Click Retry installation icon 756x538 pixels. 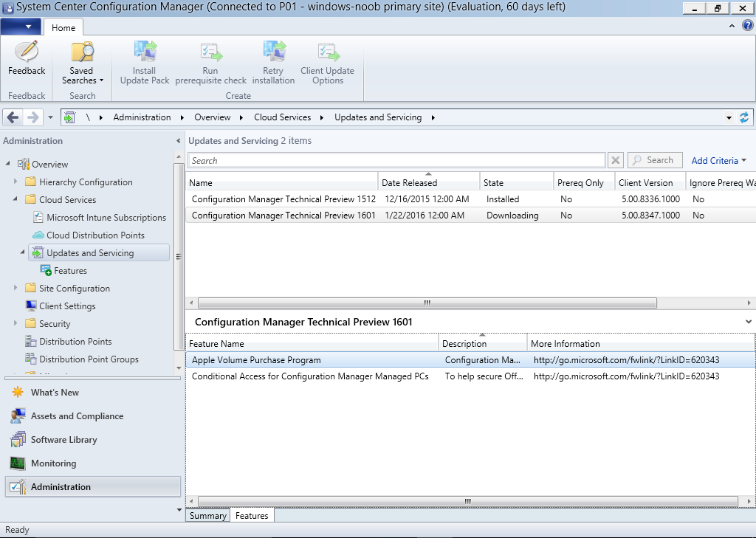[274, 52]
